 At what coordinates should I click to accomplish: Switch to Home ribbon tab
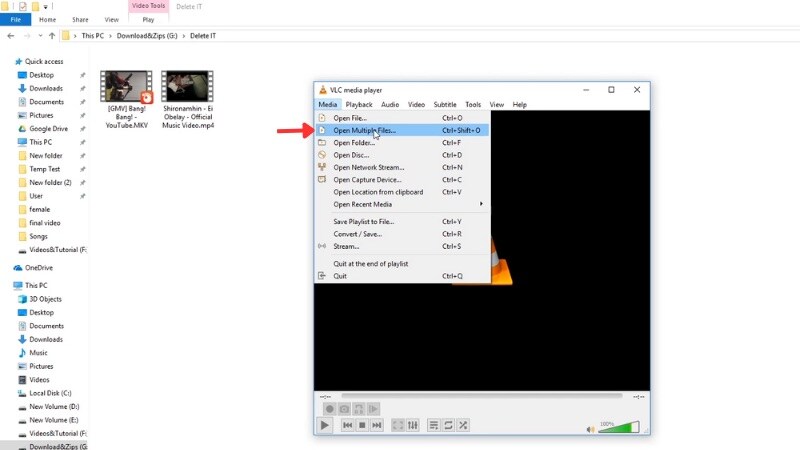coord(47,20)
